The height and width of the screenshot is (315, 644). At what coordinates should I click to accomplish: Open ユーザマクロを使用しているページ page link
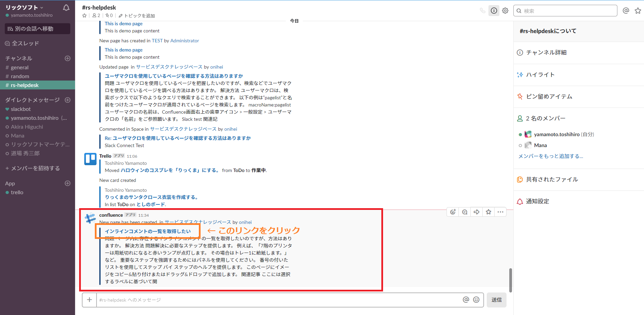click(174, 76)
